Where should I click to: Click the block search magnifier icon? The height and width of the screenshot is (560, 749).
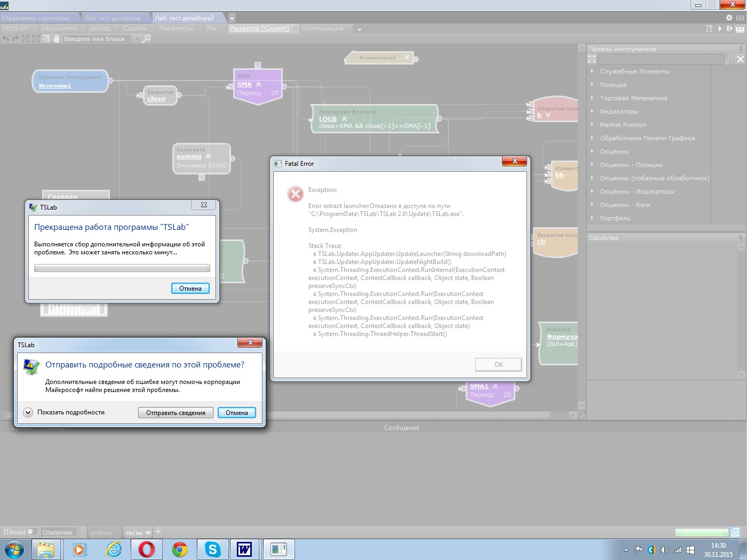click(146, 38)
